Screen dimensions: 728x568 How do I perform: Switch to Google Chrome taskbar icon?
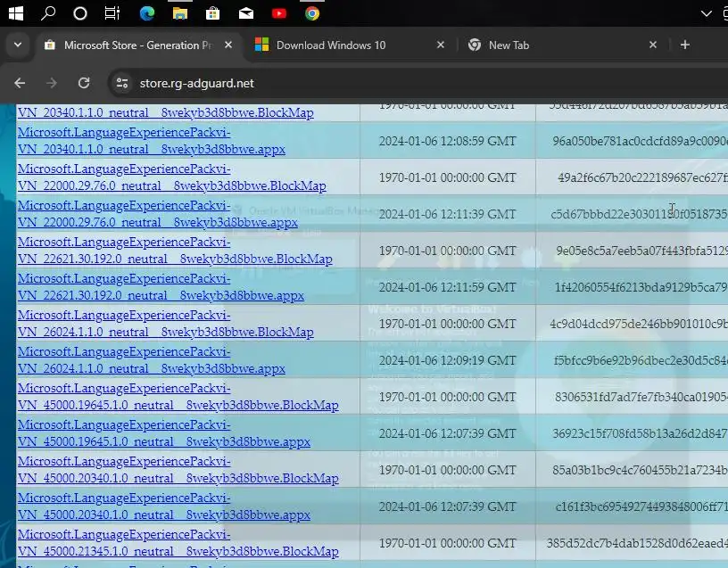312,13
